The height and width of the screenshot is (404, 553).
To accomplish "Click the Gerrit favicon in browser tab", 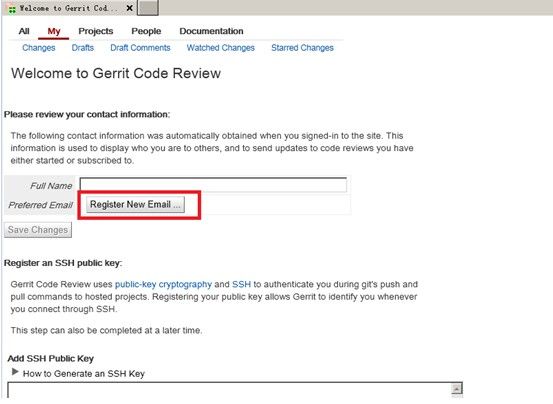I will (x=12, y=9).
